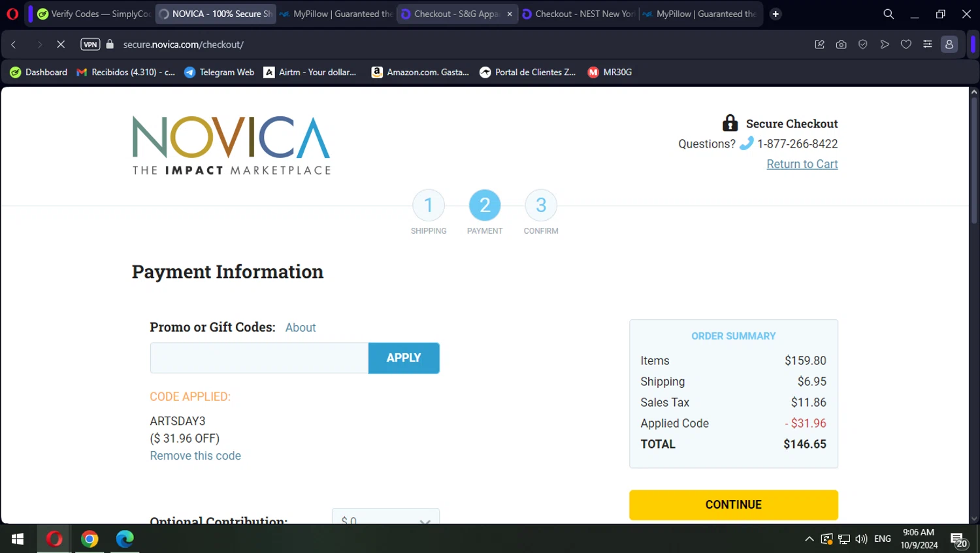
Task: Open the MR30G bookmark
Action: pos(610,72)
